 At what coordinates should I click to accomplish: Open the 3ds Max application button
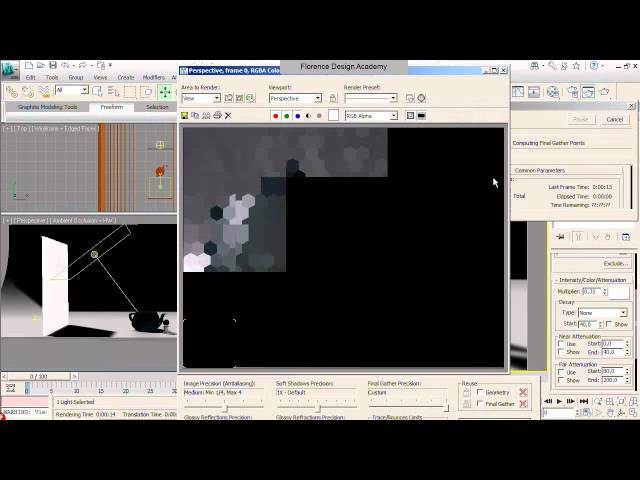[x=10, y=70]
